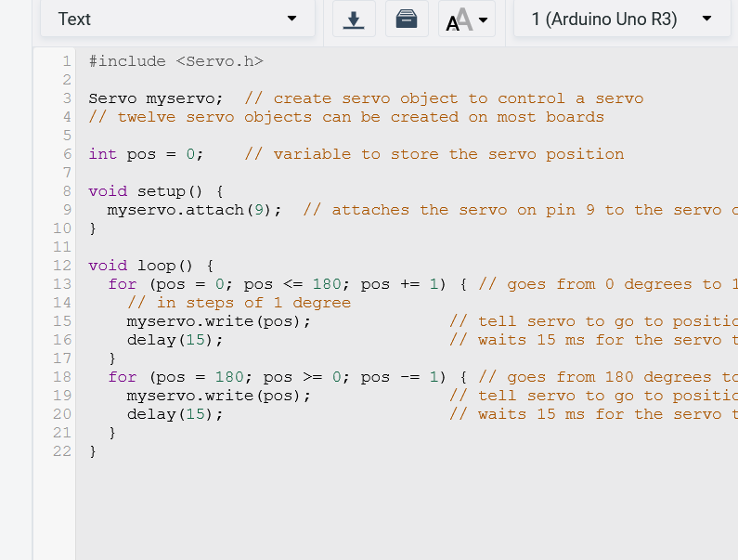Click the second for loop counting down
The height and width of the screenshot is (560, 738).
287,377
